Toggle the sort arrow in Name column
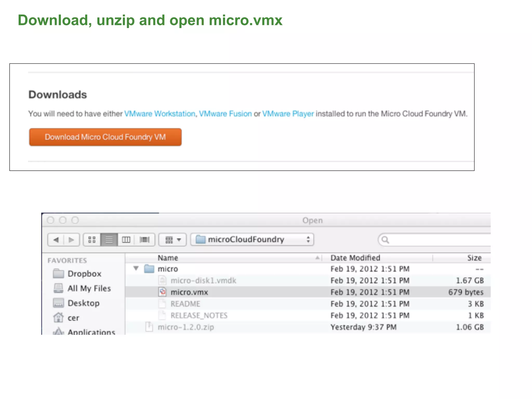Image resolution: width=532 pixels, height=399 pixels. click(x=317, y=258)
